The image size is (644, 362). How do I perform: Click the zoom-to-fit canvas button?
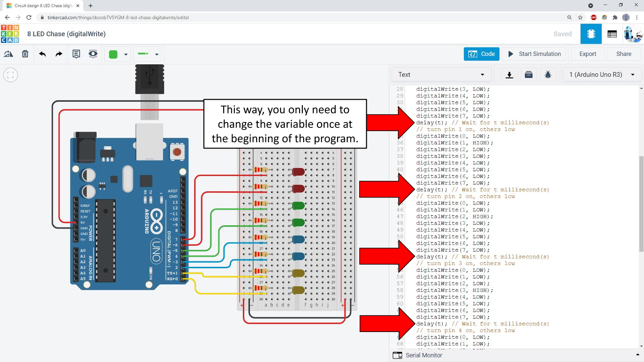tap(11, 75)
